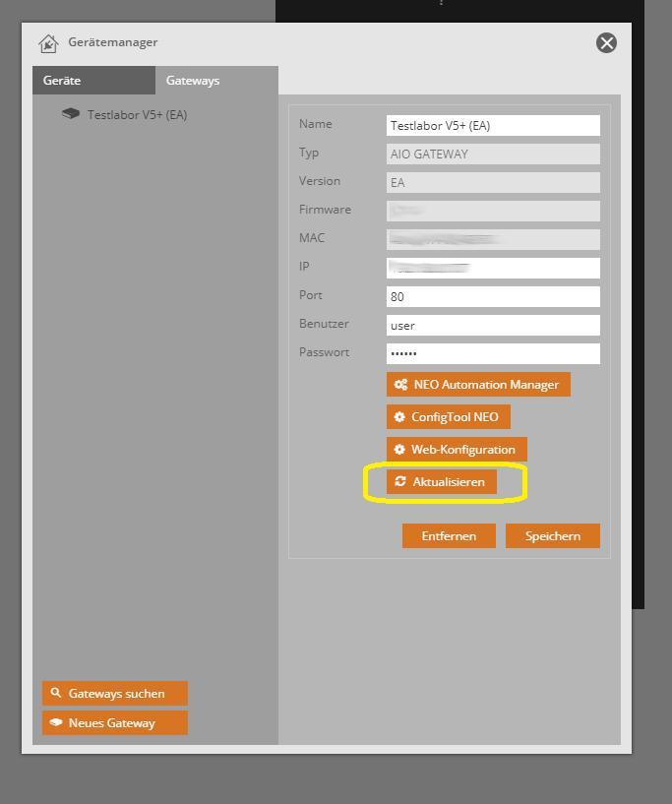This screenshot has height=804, width=672.
Task: Click the Gerätemanager house icon
Action: [x=48, y=43]
